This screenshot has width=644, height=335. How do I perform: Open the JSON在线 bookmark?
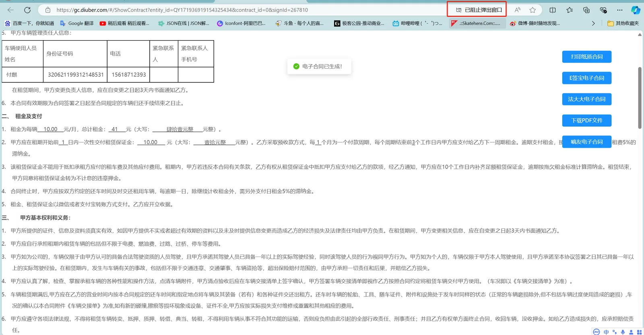pos(184,23)
